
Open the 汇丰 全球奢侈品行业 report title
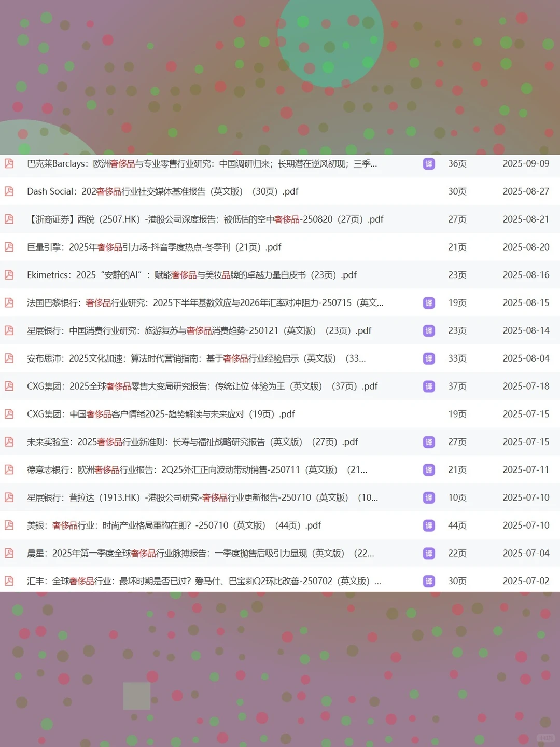click(204, 582)
